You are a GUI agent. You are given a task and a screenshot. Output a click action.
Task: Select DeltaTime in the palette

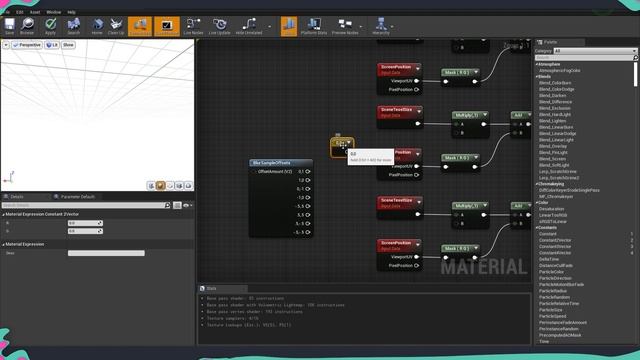[x=549, y=259]
